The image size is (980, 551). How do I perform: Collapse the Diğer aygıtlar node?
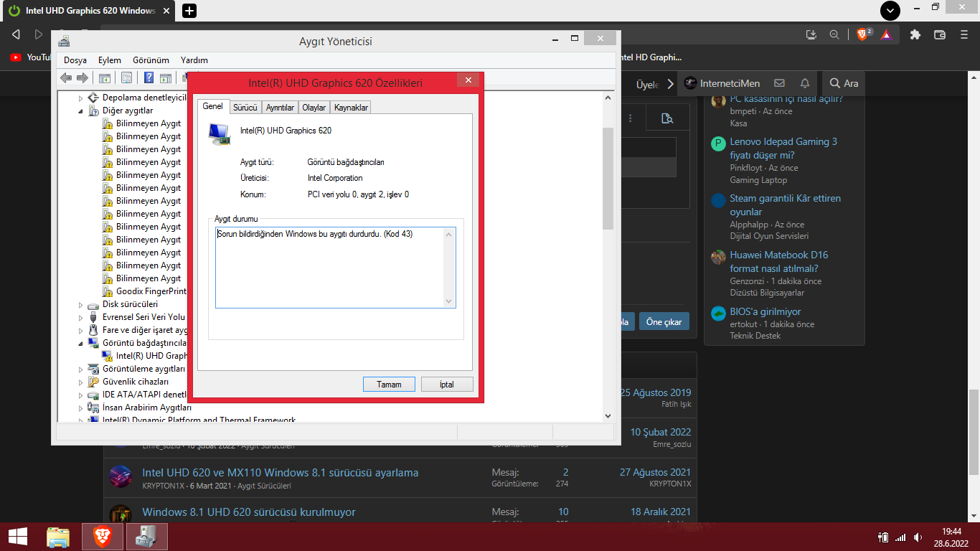tap(80, 110)
